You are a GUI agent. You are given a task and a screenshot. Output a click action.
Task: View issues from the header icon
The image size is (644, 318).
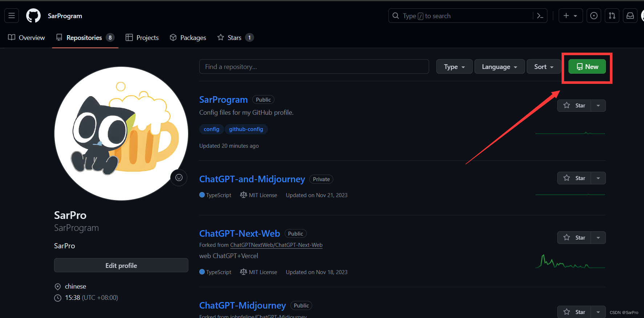click(594, 16)
